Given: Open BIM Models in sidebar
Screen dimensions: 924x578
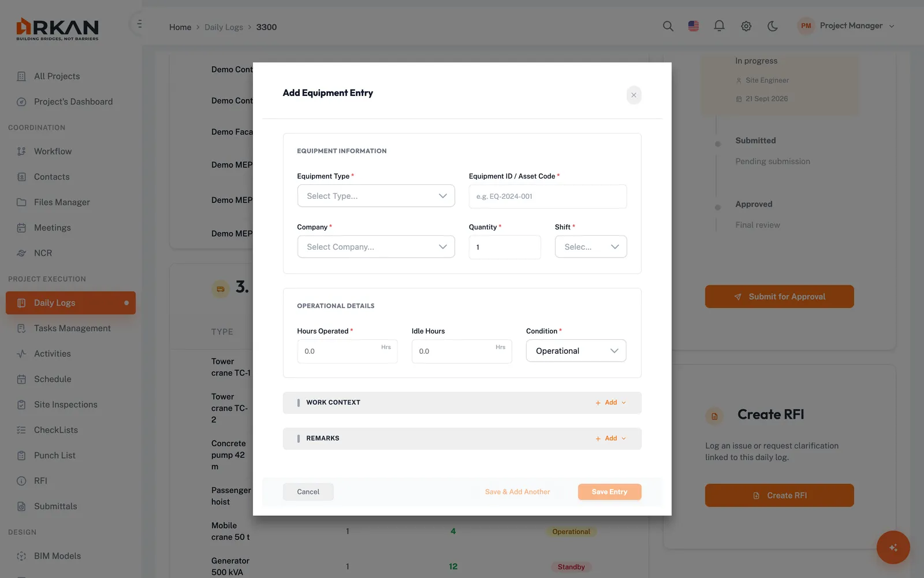Looking at the screenshot, I should click(70, 556).
